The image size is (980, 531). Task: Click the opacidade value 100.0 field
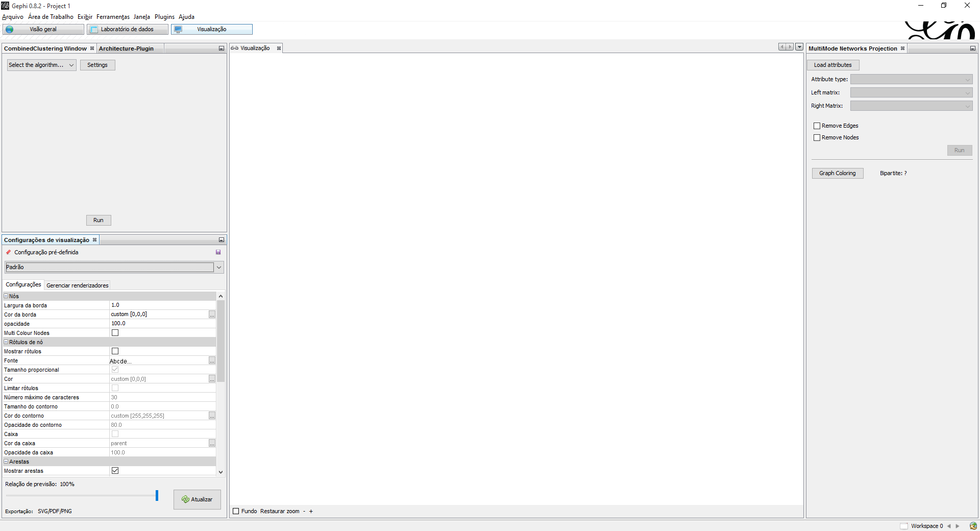point(163,324)
